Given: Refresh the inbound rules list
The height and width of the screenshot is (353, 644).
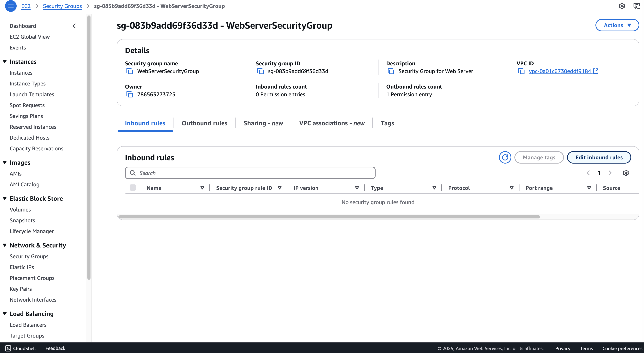Looking at the screenshot, I should click(505, 157).
